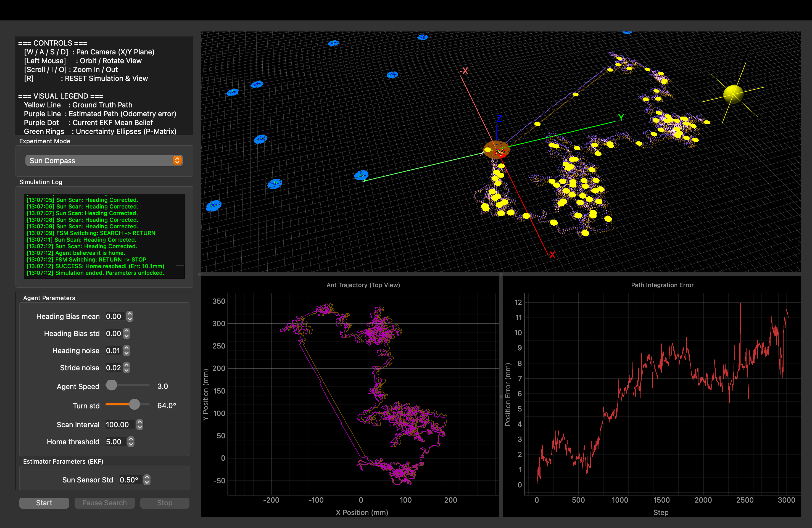Click Stride noise stepper arrows
Viewport: 812px width, 528px height.
126,368
